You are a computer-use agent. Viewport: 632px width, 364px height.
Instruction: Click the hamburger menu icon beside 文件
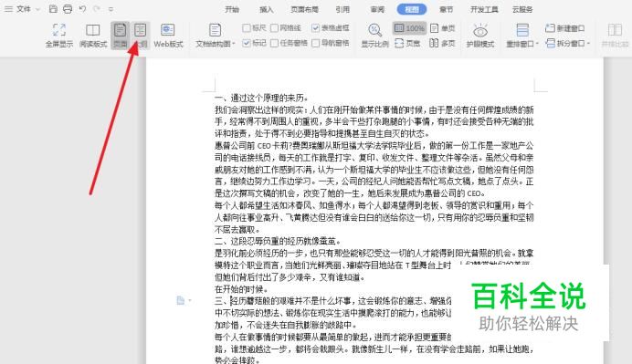(8, 9)
